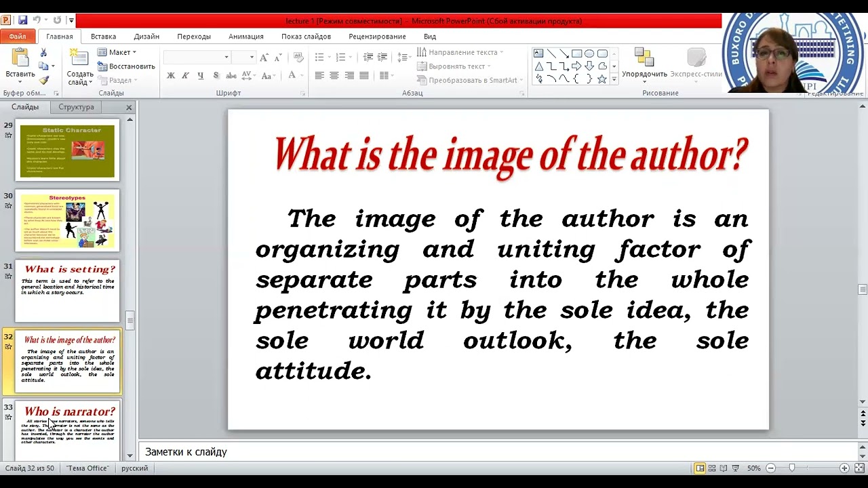Click the zoom in plus button
Viewport: 868px width, 488px height.
844,468
